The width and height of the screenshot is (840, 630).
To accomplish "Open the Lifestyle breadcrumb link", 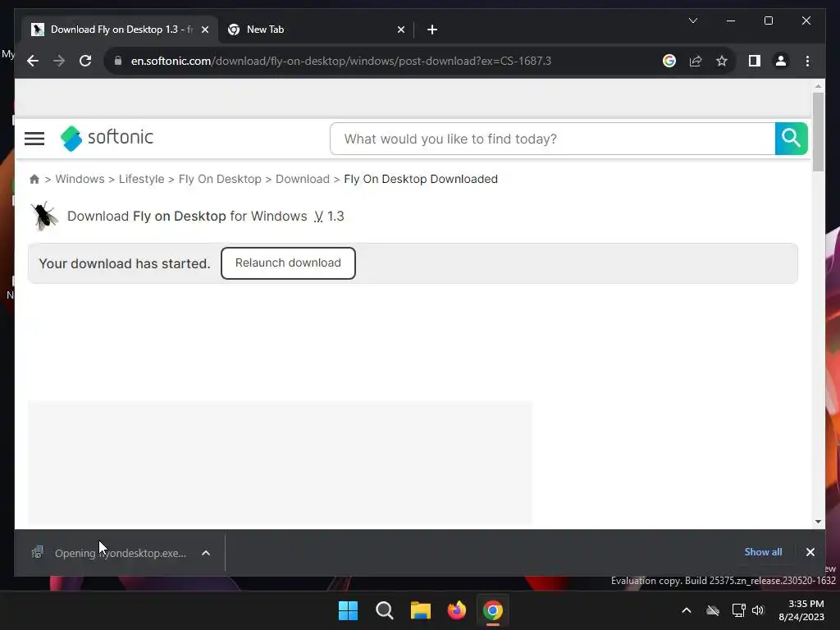I will pos(141,179).
